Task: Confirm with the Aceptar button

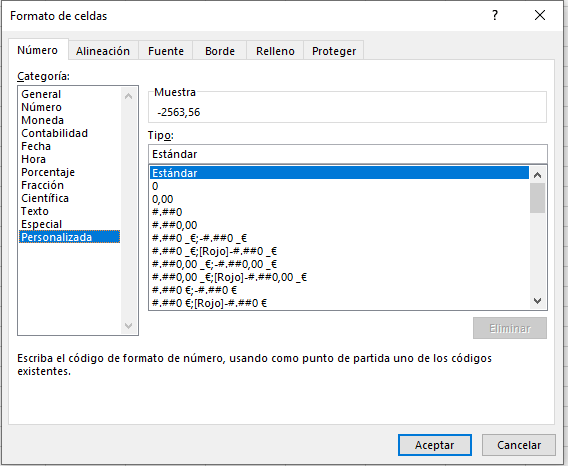Action: 435,445
